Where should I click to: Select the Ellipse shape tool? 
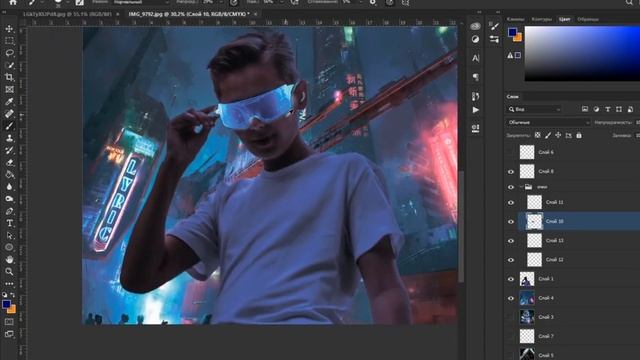[9, 247]
